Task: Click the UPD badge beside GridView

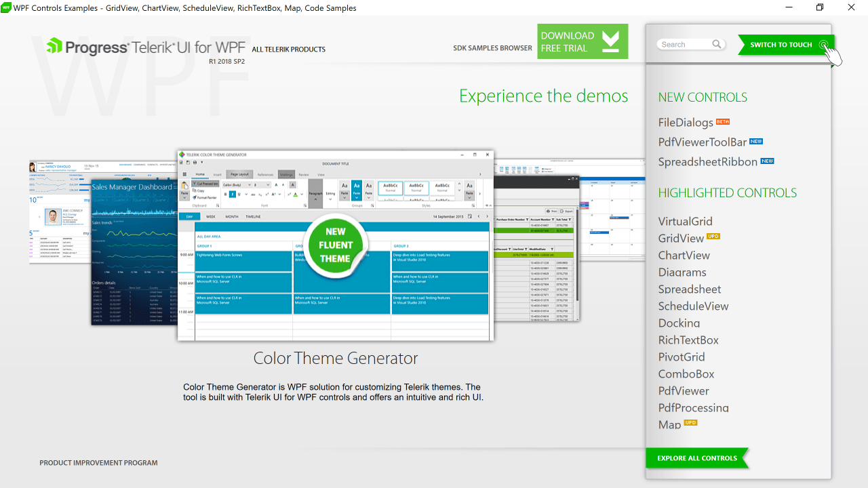Action: [713, 237]
